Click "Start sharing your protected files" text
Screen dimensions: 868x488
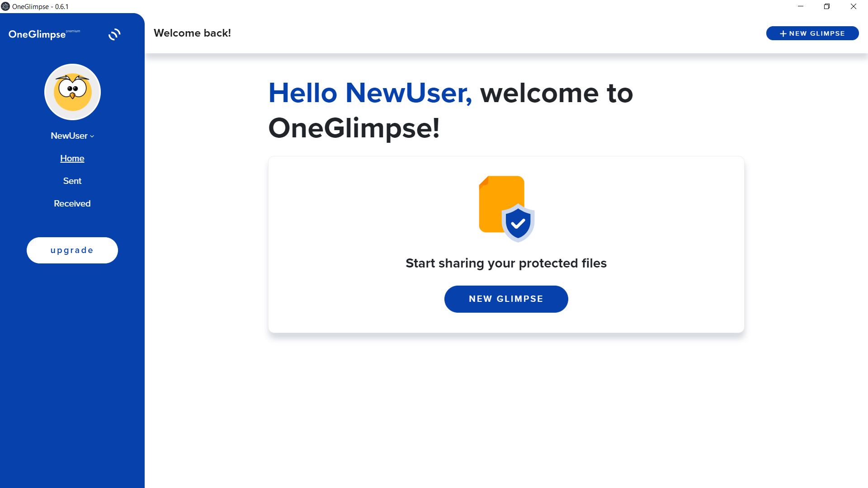[x=506, y=263]
